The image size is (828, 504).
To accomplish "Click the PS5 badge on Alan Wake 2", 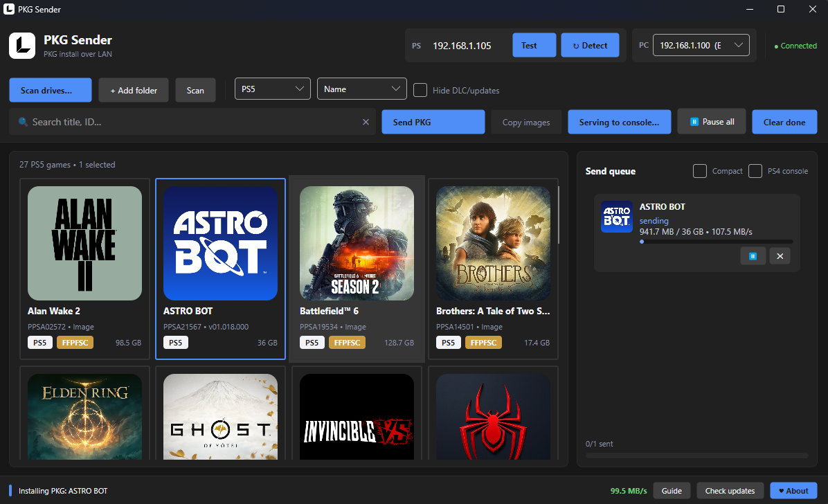I will 40,343.
